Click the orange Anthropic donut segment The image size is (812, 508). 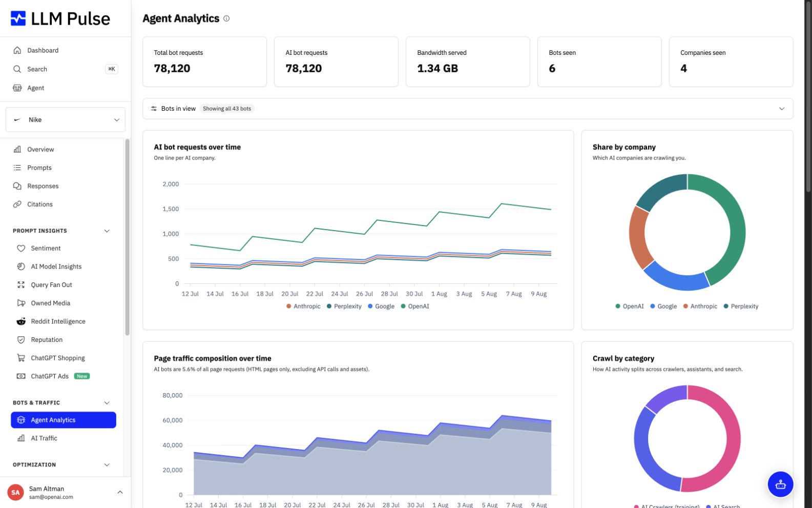(x=638, y=237)
